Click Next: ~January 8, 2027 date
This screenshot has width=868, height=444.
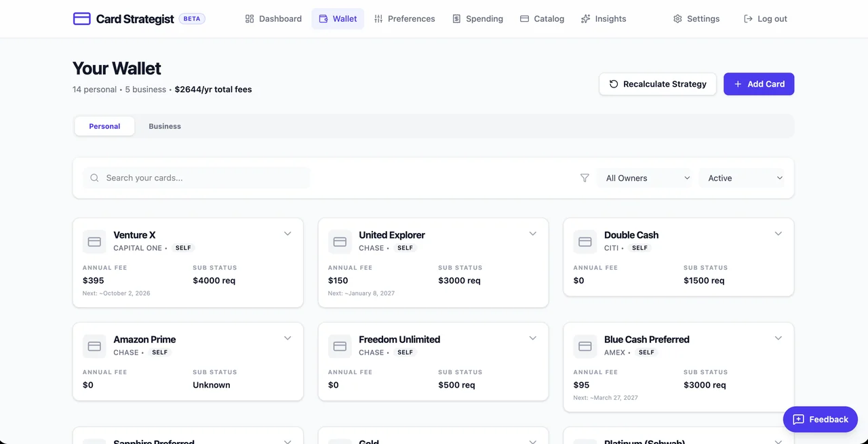click(x=361, y=294)
